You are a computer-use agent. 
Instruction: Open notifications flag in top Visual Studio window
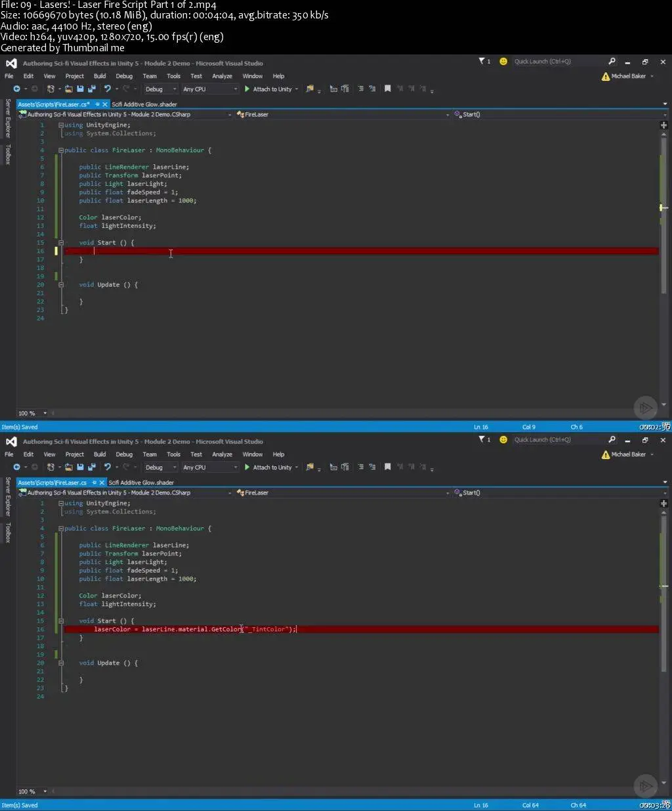[484, 61]
